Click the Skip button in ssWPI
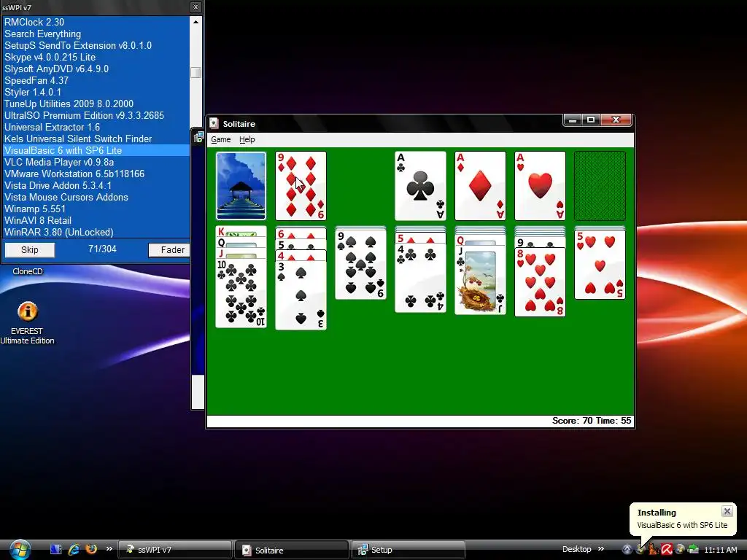This screenshot has width=747, height=560. point(29,250)
